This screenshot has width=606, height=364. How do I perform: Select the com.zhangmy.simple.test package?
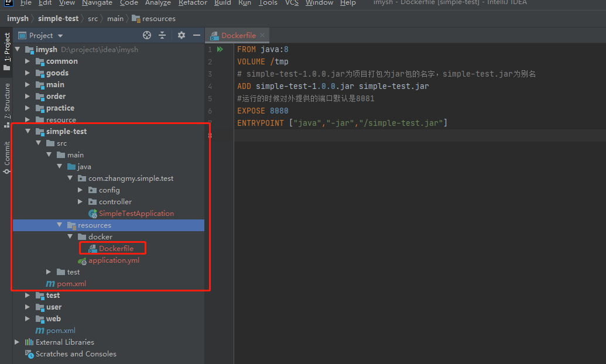pyautogui.click(x=131, y=178)
